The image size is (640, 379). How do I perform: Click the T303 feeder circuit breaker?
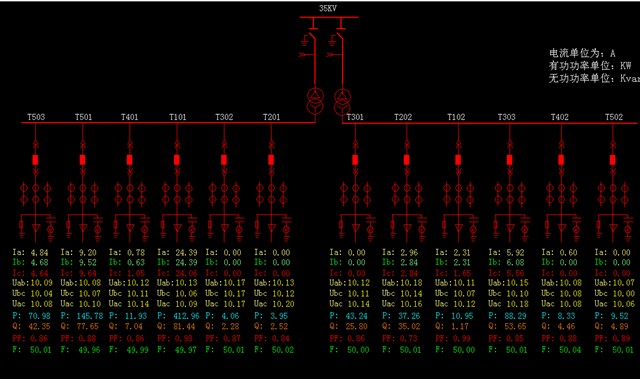509,160
